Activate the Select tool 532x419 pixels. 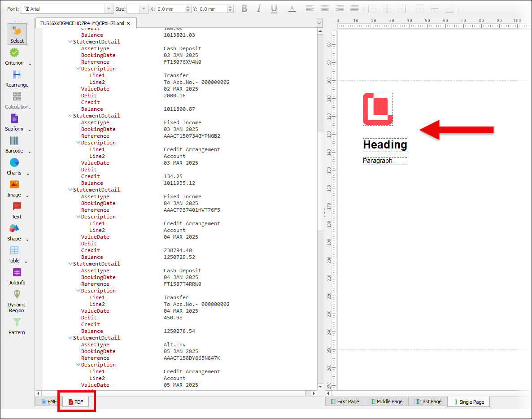click(17, 34)
